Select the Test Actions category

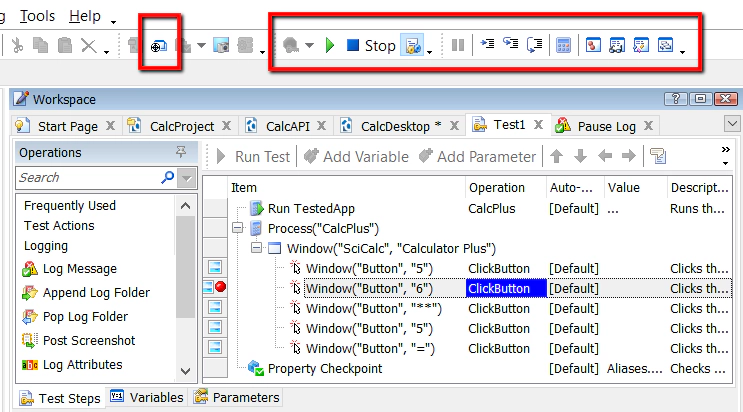click(59, 226)
